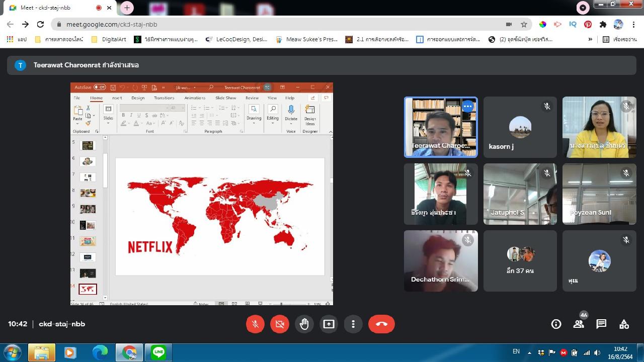Open Transitions tab in PowerPoint
This screenshot has height=362, width=644.
click(x=164, y=98)
